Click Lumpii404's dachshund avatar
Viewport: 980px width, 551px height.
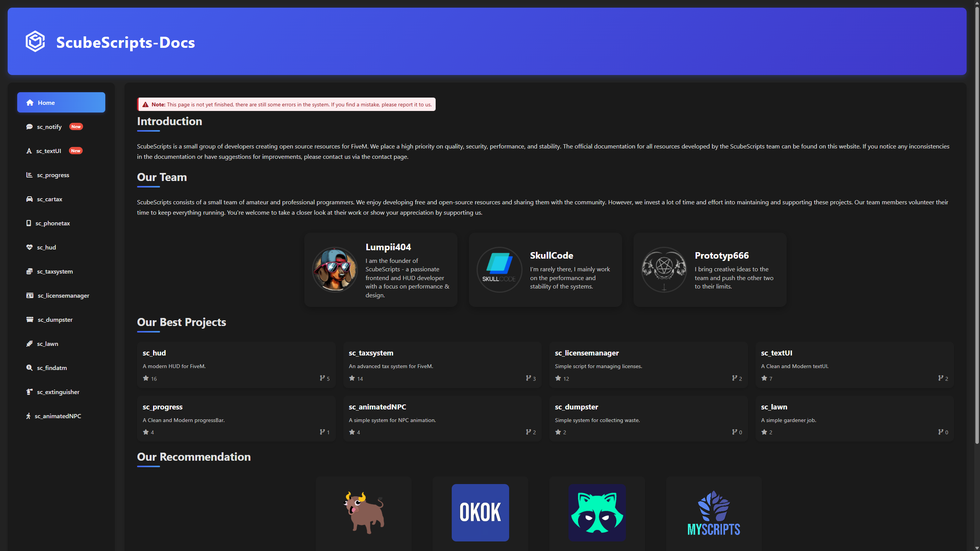point(335,269)
